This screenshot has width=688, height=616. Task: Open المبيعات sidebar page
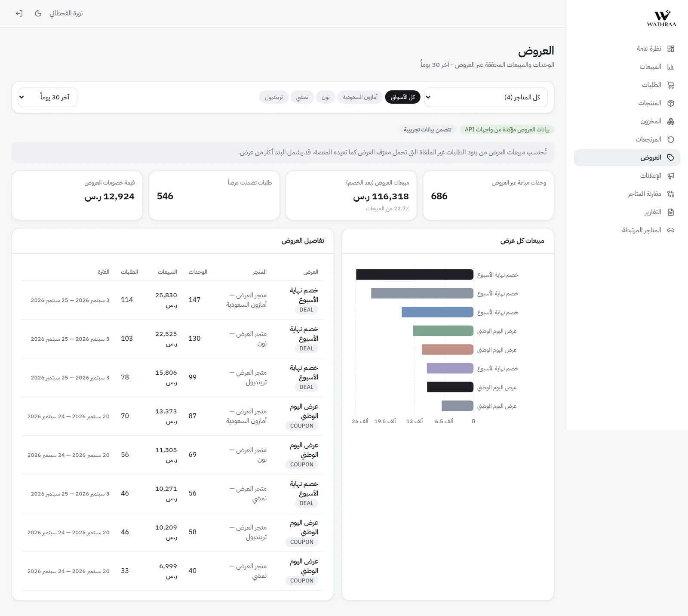627,67
